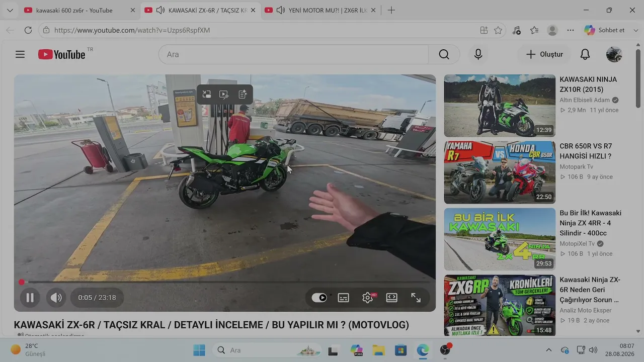Visit the MotopiXel Tv channel
Viewport: 644px width, 362px height.
click(577, 244)
